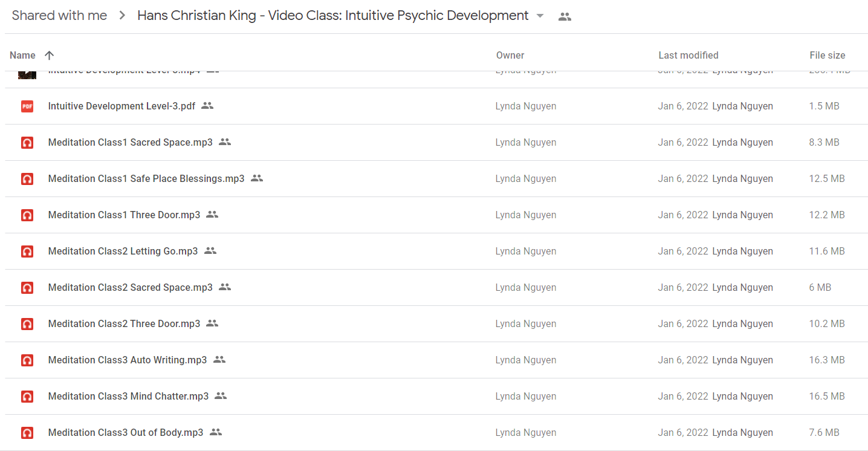Select Meditation Class2 Sacred Space.mp3 file
Image resolution: width=868 pixels, height=451 pixels.
tap(131, 288)
